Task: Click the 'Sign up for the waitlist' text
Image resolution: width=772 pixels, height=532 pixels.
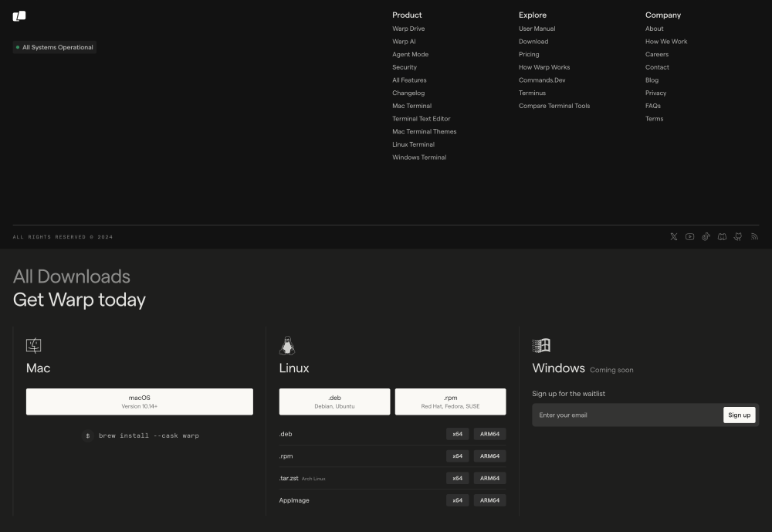Action: pos(568,394)
